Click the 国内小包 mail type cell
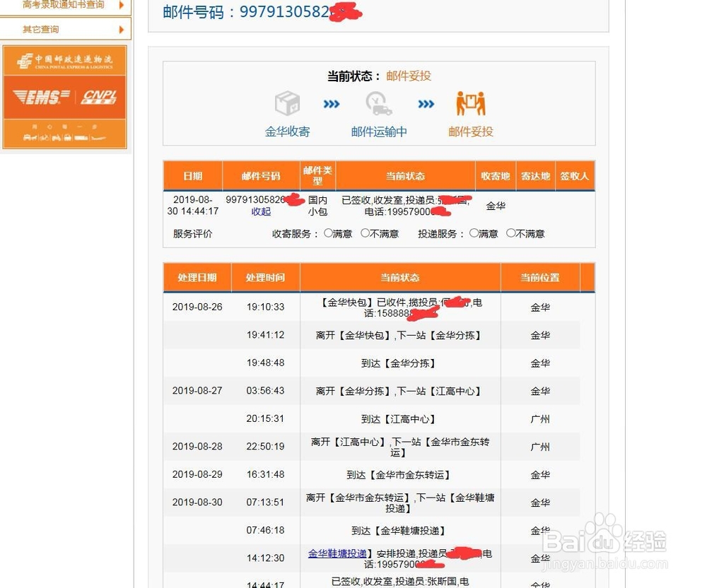The height and width of the screenshot is (588, 707). coord(318,206)
